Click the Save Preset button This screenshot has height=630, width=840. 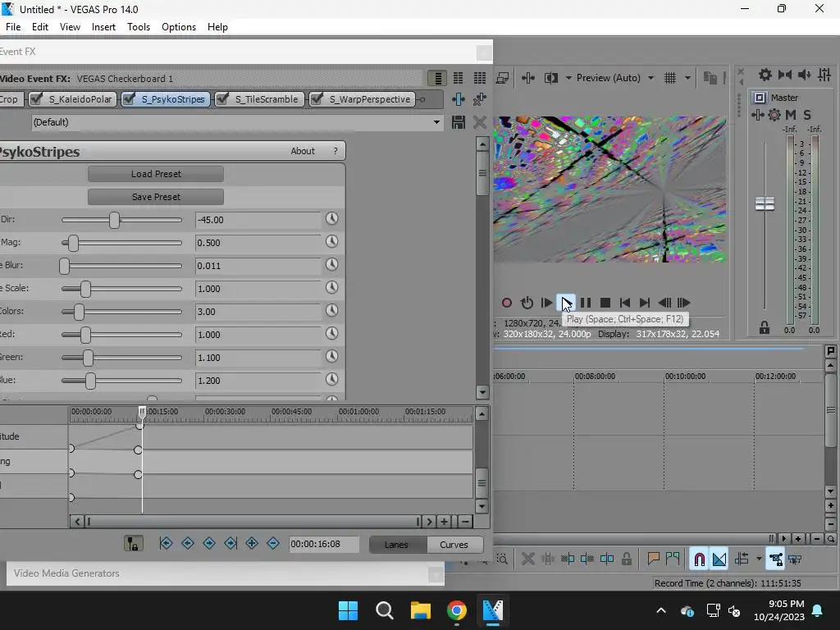(156, 197)
